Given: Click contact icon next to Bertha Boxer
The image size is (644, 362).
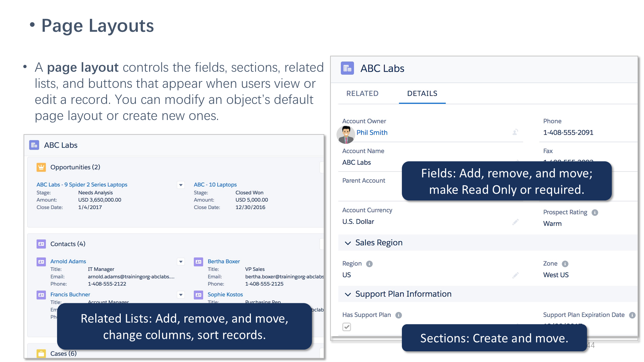Looking at the screenshot, I should click(x=199, y=262).
